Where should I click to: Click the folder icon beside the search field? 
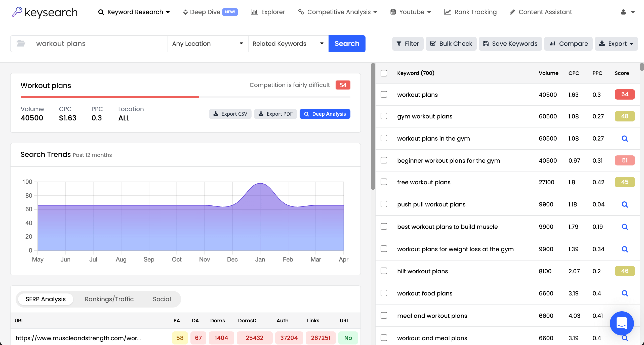tap(21, 44)
